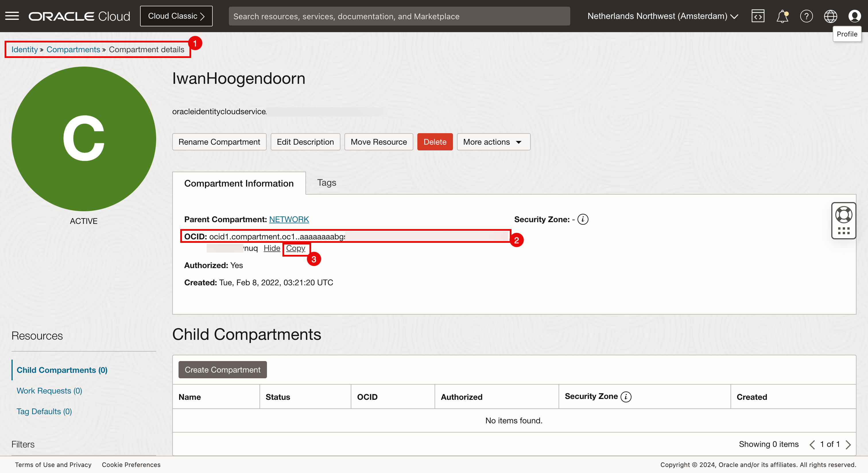868x473 pixels.
Task: Open the NETWORK parent compartment link
Action: [x=289, y=219]
